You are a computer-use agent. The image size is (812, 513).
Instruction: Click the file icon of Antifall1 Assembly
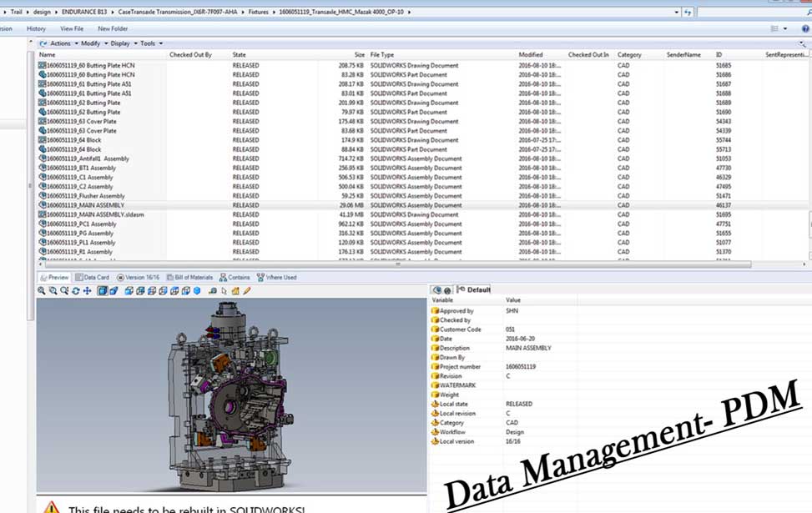43,158
